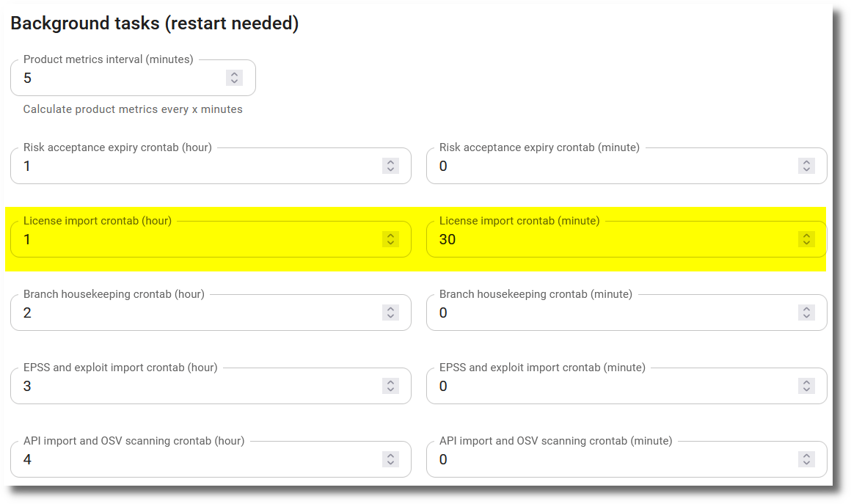Increase the Branch housekeeping hour value
The height and width of the screenshot is (504, 851).
coord(390,312)
